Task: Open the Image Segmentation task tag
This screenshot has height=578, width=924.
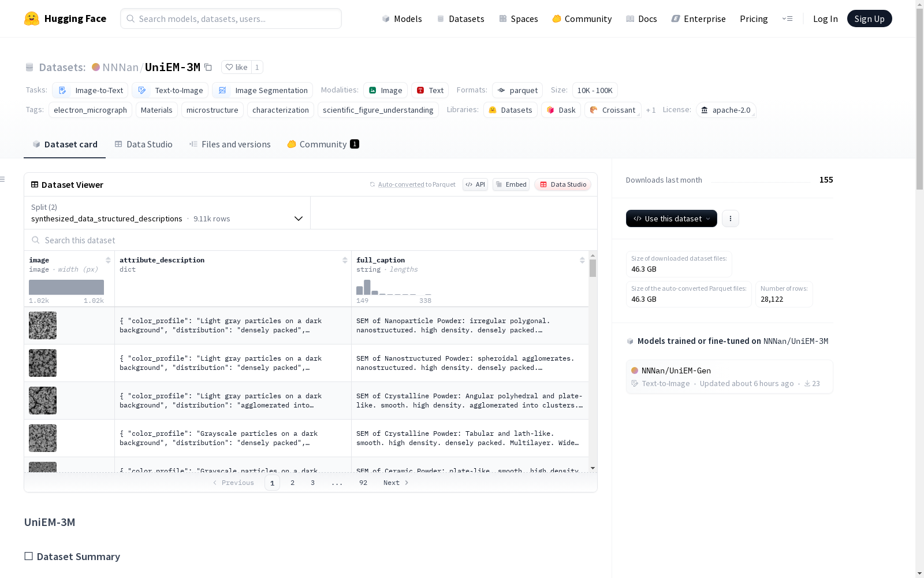Action: tap(262, 90)
